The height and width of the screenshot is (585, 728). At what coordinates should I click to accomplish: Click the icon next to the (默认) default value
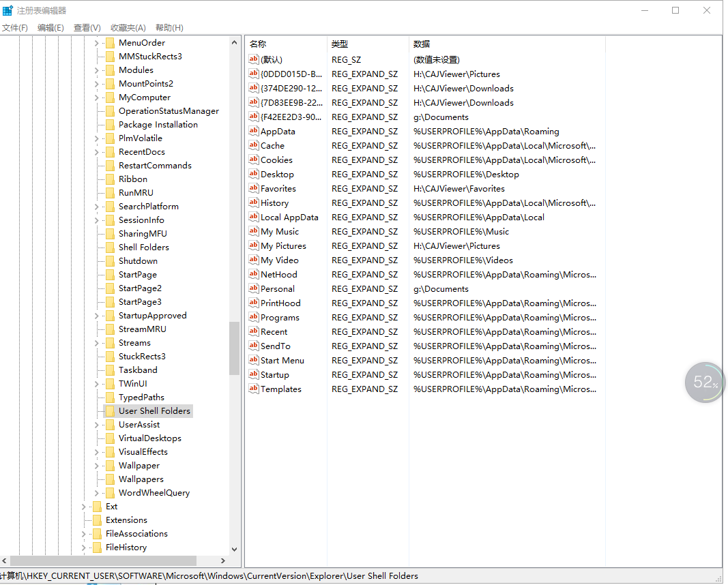pyautogui.click(x=254, y=59)
